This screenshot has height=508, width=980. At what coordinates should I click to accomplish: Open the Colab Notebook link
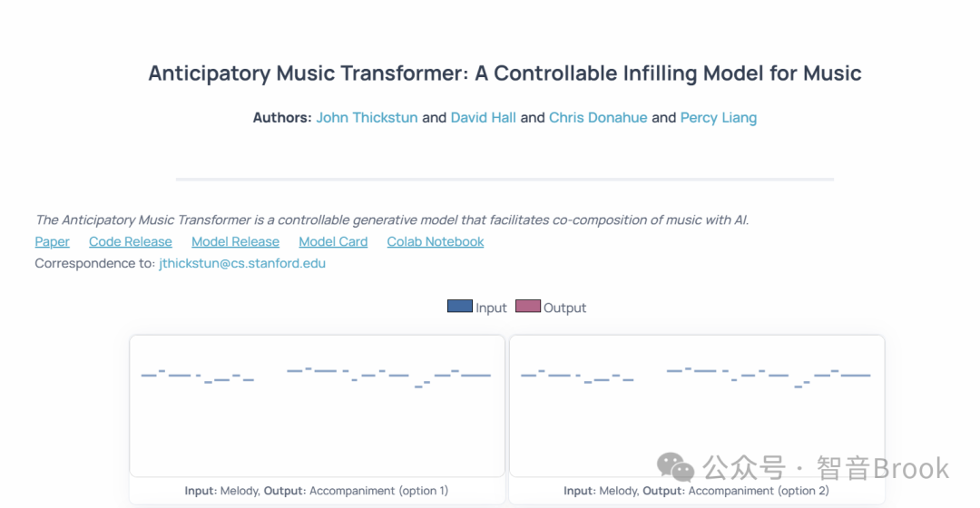coord(435,241)
